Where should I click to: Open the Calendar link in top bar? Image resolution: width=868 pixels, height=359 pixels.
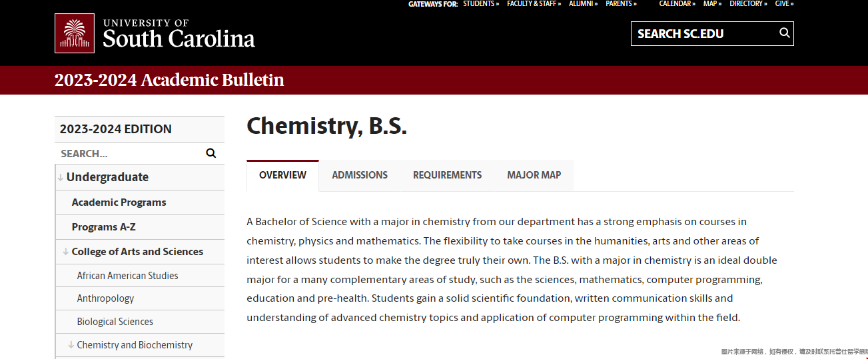click(677, 4)
